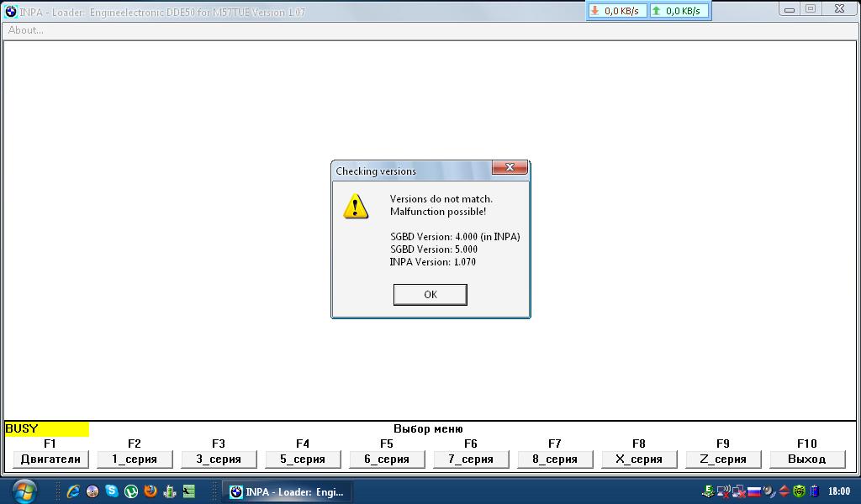This screenshot has height=504, width=861.
Task: Open the wireless network tray icon
Action: pyautogui.click(x=724, y=491)
